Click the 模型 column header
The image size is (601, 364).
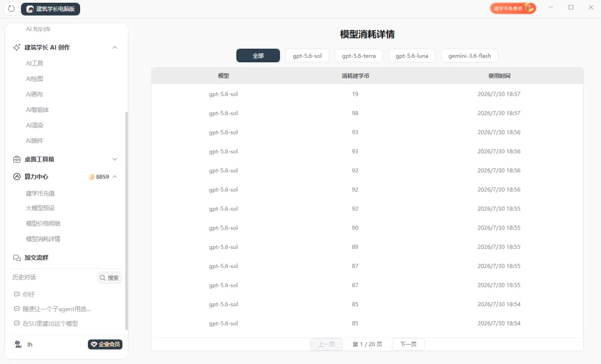[x=224, y=76]
